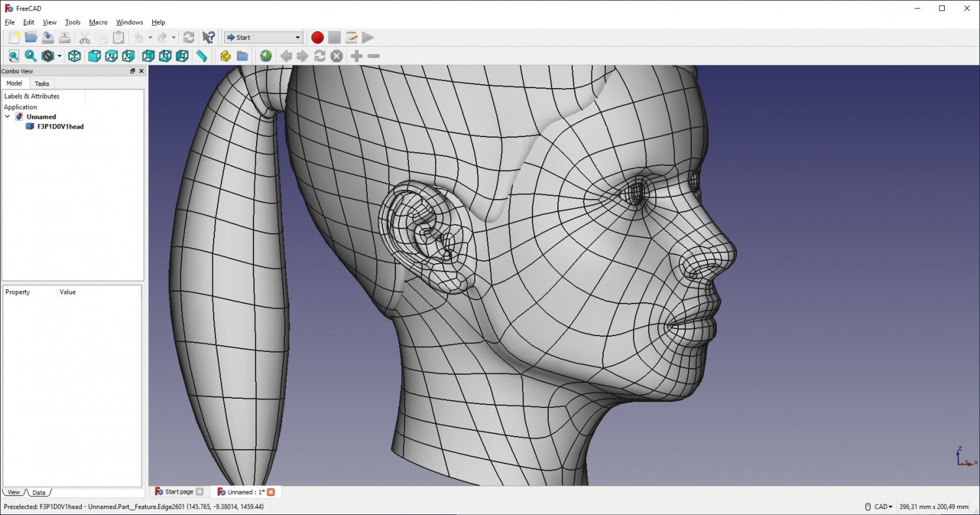Set view to right

pyautogui.click(x=128, y=56)
